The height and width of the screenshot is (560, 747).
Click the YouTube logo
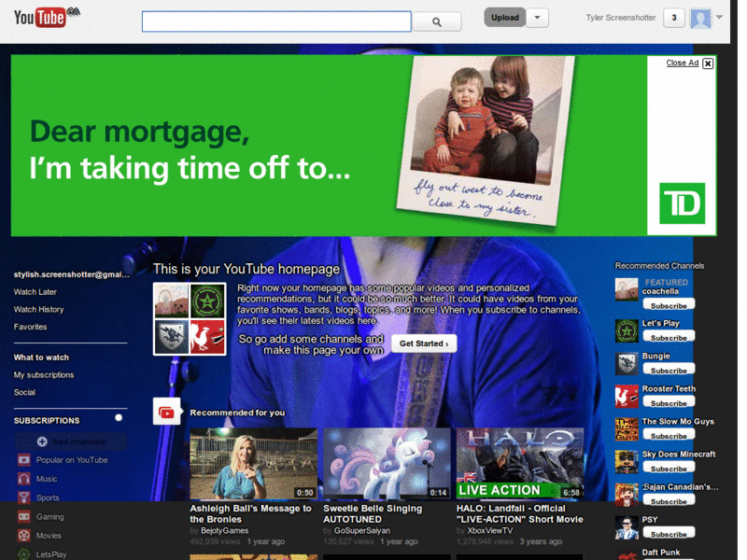click(x=47, y=18)
